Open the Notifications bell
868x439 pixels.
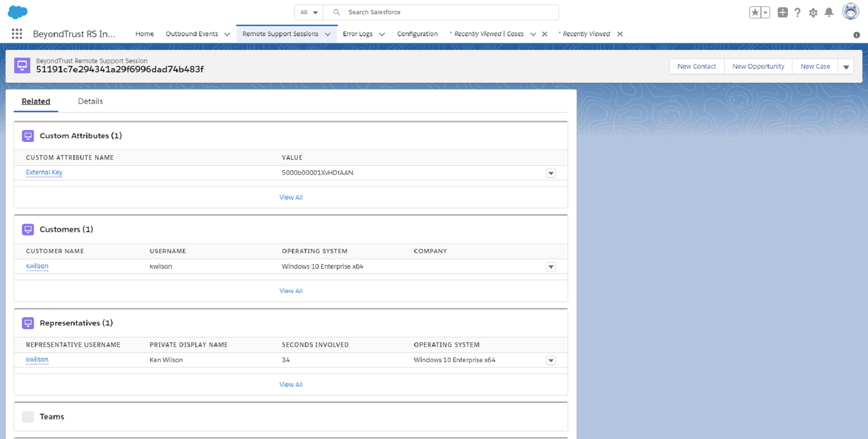[829, 12]
